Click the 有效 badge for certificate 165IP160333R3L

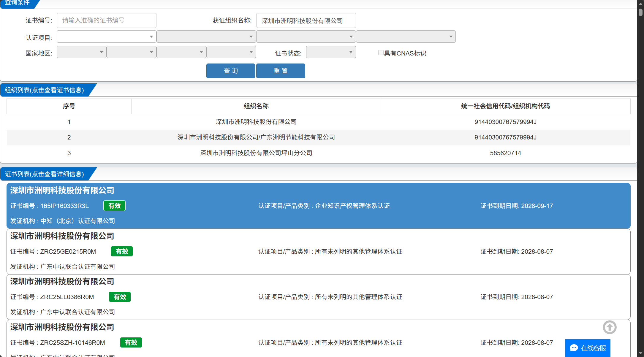[114, 206]
